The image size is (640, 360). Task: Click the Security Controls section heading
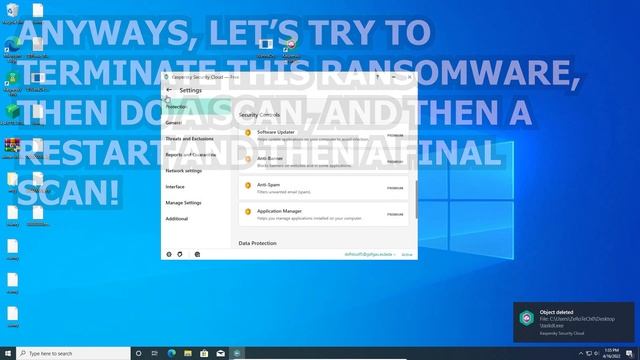click(259, 115)
